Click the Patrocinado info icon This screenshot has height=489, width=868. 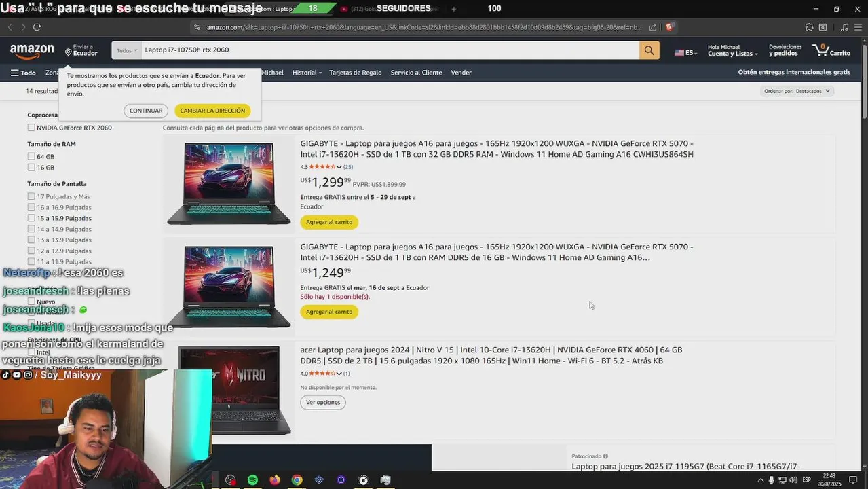coord(605,456)
